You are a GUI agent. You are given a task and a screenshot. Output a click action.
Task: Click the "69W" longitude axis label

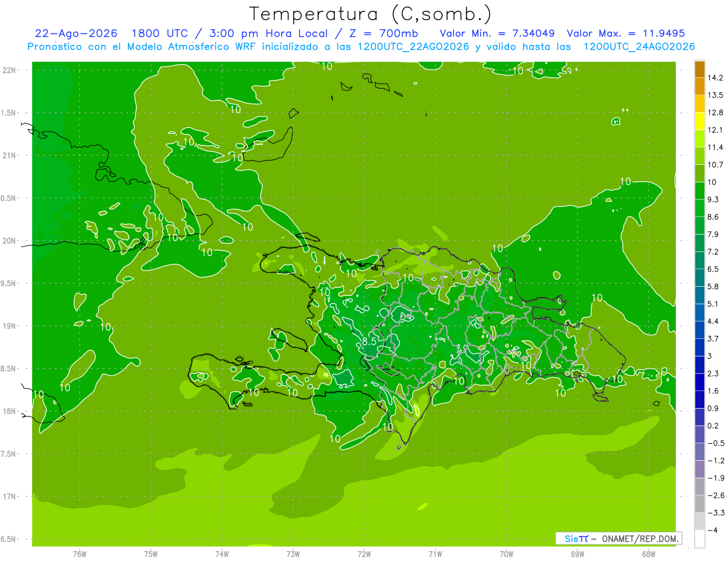pyautogui.click(x=578, y=554)
